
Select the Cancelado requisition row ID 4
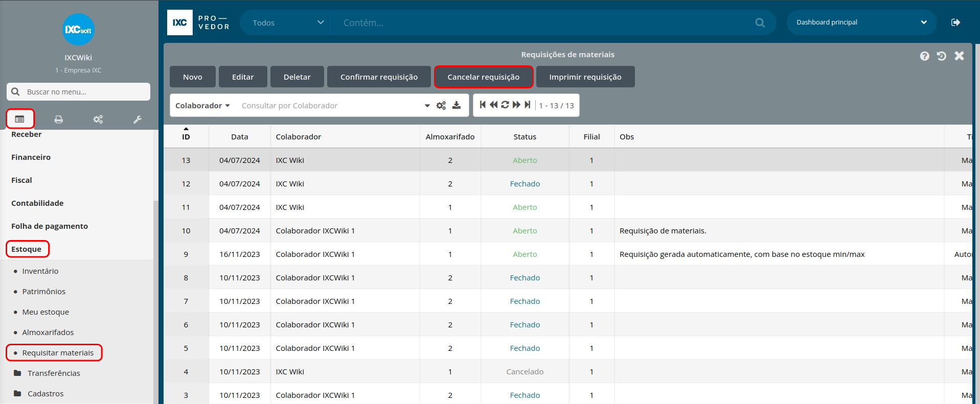pyautogui.click(x=568, y=371)
